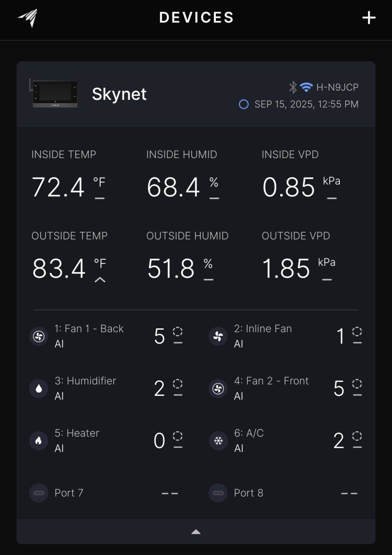392x555 pixels.
Task: Collapse the Skynet card with bottom arrow
Action: [196, 532]
